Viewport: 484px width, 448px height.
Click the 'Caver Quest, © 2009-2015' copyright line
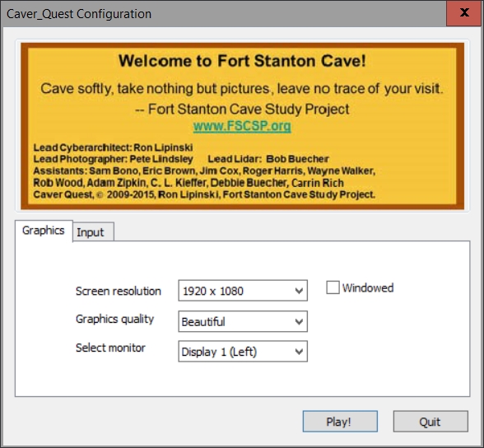(204, 195)
